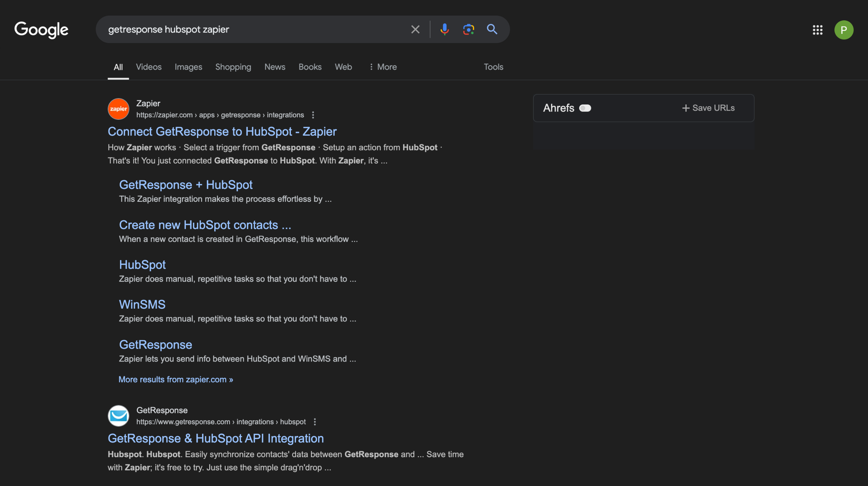Click into the search query field
Viewport: 868px width, 486px height.
[251, 30]
